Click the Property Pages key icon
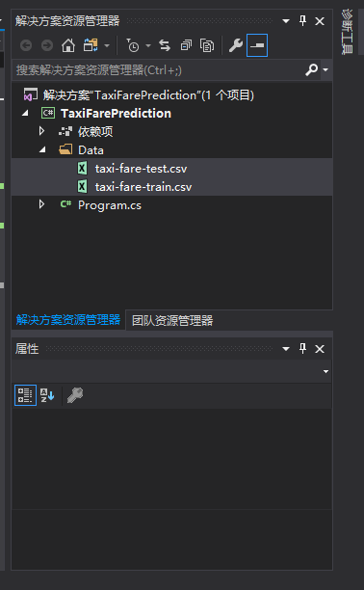The image size is (364, 590). [75, 395]
